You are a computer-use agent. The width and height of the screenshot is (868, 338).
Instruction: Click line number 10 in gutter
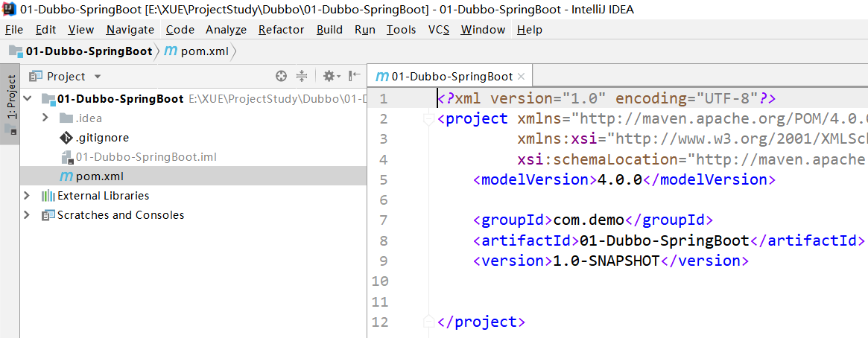coord(380,281)
